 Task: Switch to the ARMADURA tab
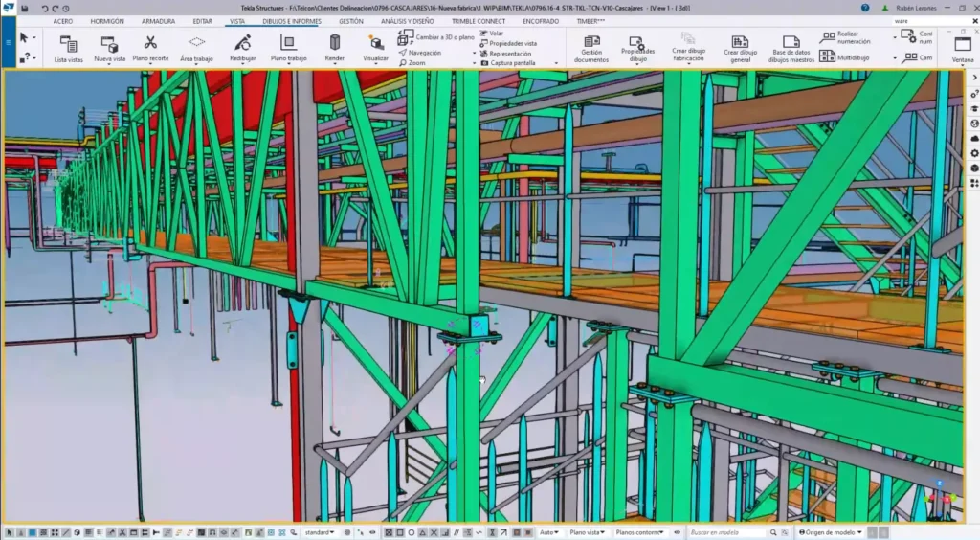click(158, 21)
